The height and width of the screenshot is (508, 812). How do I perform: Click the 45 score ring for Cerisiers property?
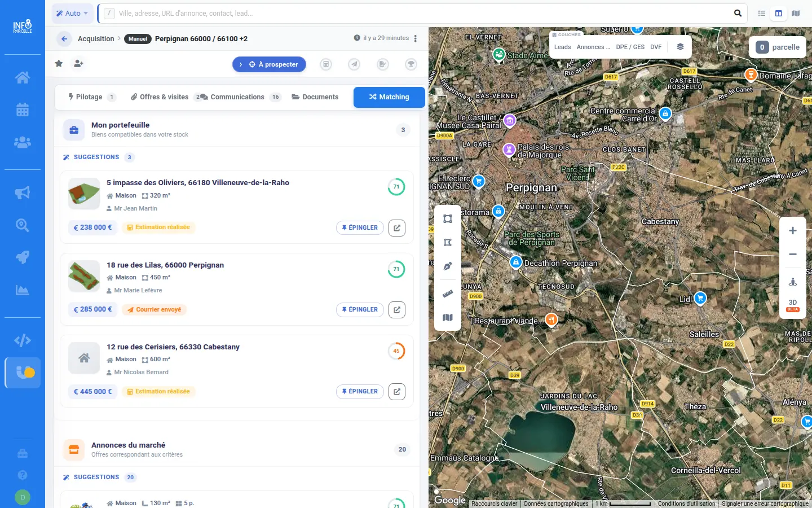tap(396, 351)
